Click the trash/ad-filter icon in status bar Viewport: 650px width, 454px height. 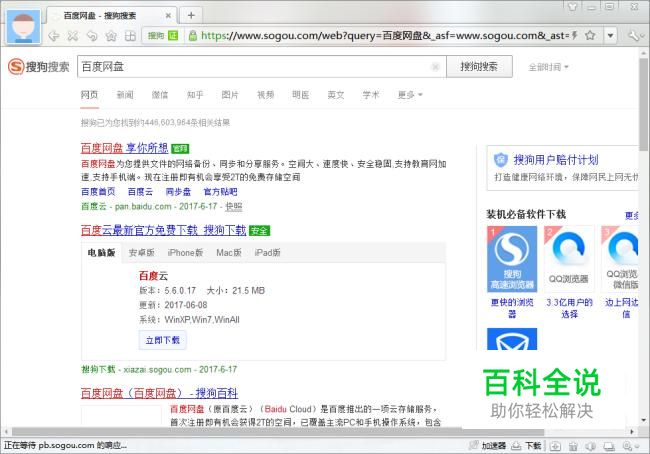tap(573, 446)
